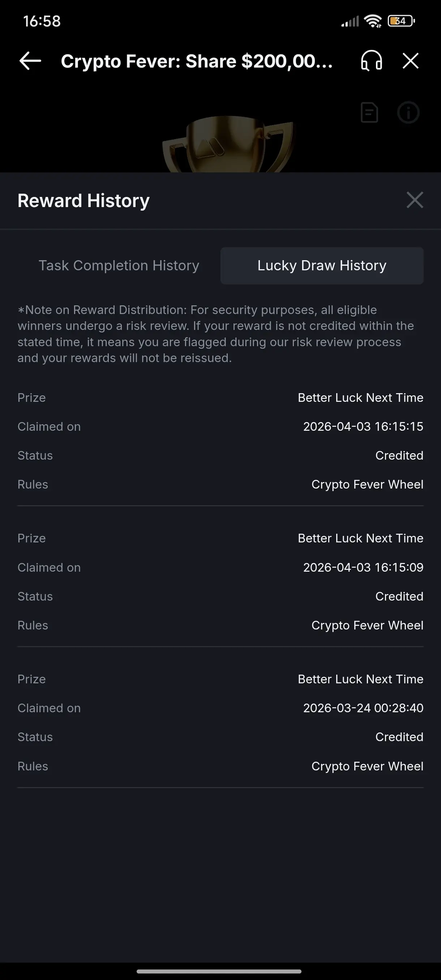
Task: Tap the Credited status of the 16:15:09 draw
Action: click(x=399, y=596)
